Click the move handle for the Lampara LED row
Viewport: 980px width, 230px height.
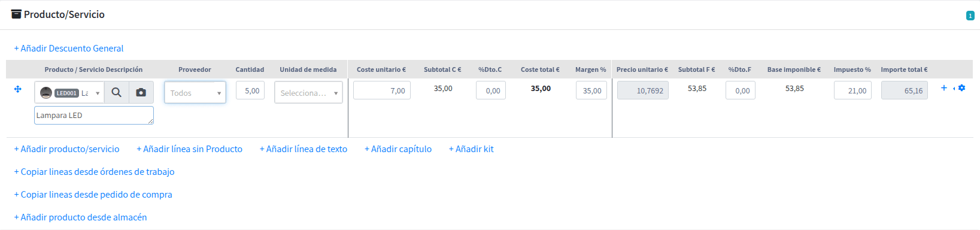18,89
